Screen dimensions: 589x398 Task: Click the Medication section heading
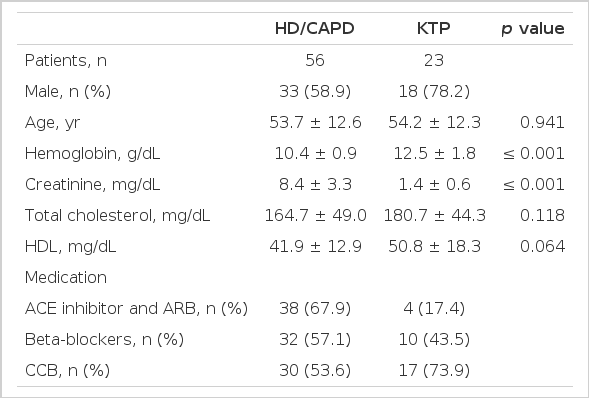point(66,277)
